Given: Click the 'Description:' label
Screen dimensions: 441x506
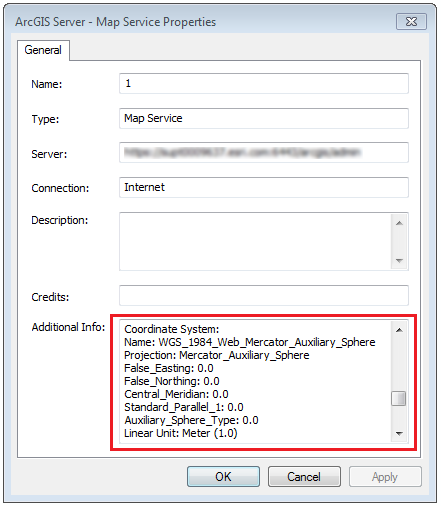Looking at the screenshot, I should pos(60,220).
